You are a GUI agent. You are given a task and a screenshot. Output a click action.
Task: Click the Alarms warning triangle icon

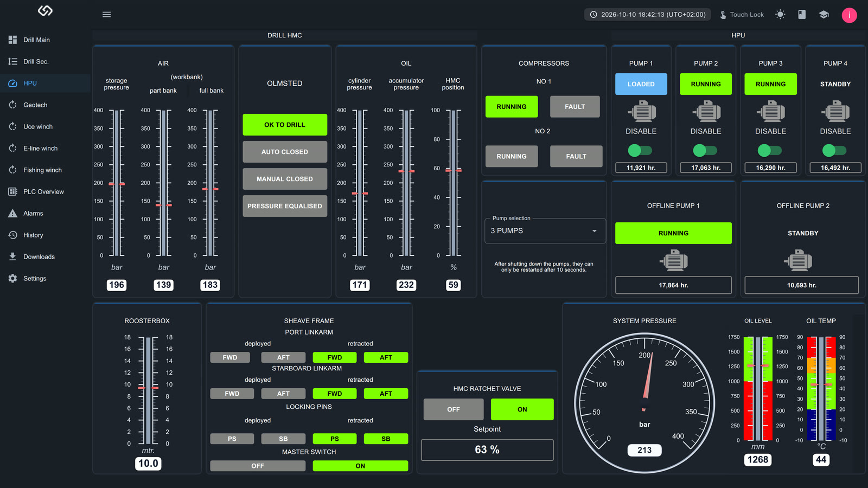pyautogui.click(x=12, y=213)
